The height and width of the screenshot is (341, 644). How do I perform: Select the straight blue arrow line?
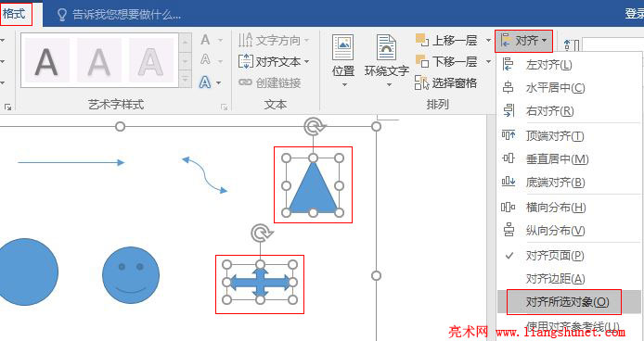coord(71,162)
